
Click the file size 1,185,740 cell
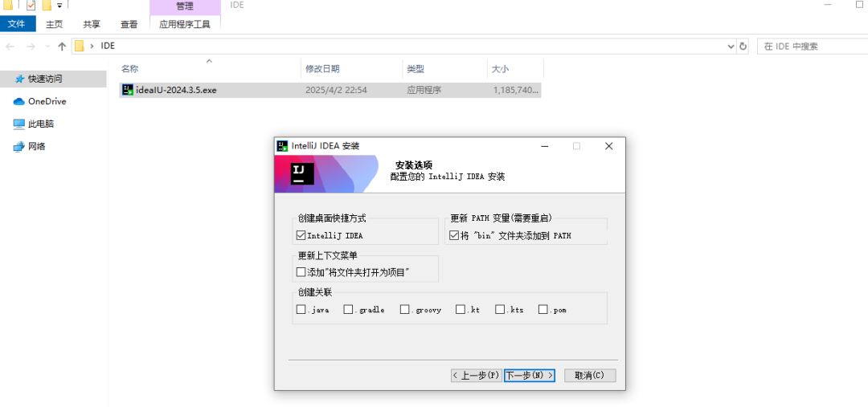click(515, 90)
